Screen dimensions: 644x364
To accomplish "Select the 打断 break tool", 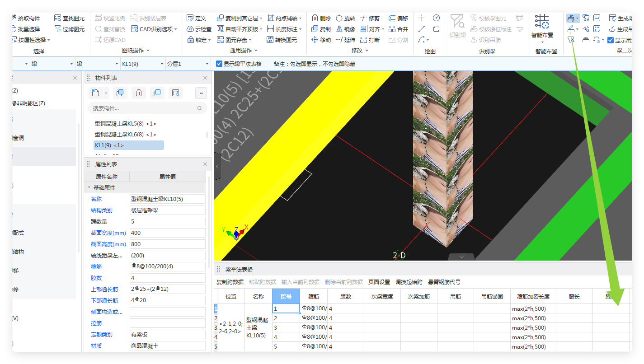I will click(370, 40).
